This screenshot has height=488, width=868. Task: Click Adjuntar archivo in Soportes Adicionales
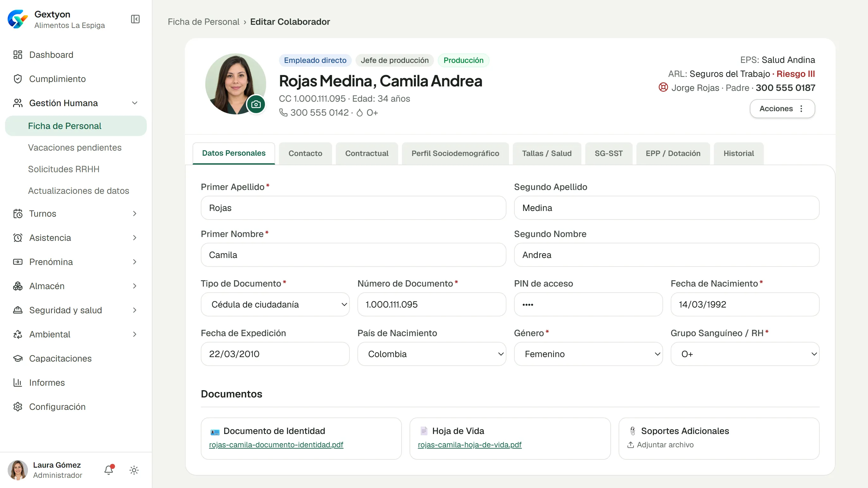click(x=661, y=445)
